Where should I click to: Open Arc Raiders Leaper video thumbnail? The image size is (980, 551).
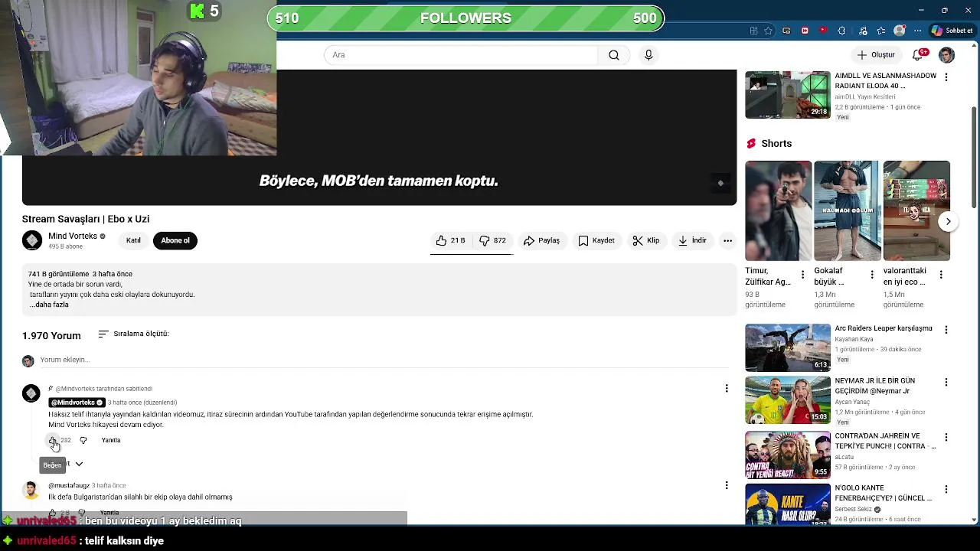[x=788, y=347]
